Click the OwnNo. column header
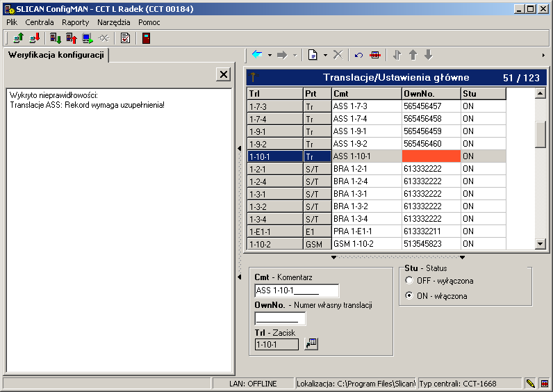Viewport: 553px width, 392px height. pyautogui.click(x=431, y=94)
